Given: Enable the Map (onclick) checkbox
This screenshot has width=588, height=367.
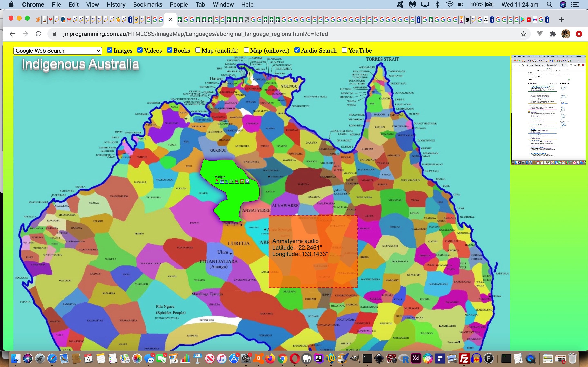Looking at the screenshot, I should coord(198,50).
